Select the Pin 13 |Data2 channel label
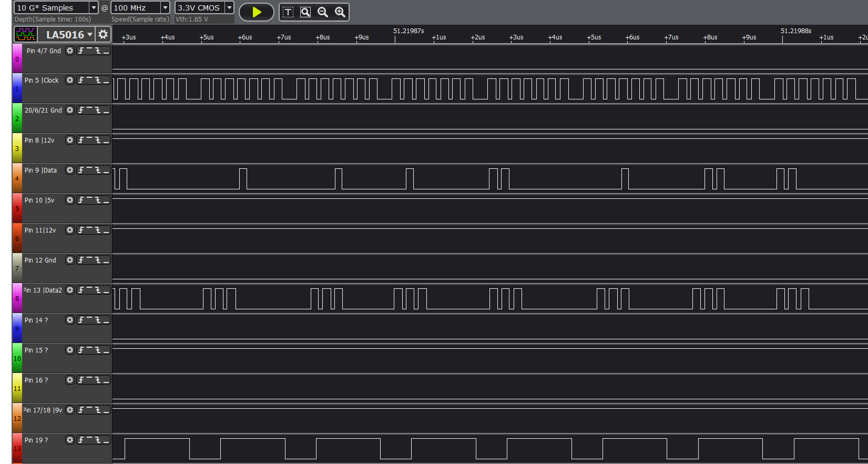Image resolution: width=868 pixels, height=464 pixels. pos(43,290)
